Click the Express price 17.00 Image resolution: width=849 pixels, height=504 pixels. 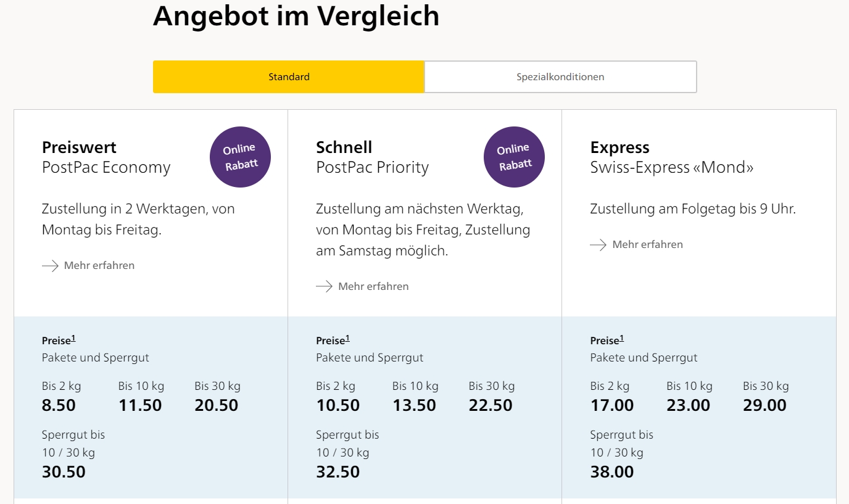coord(611,405)
